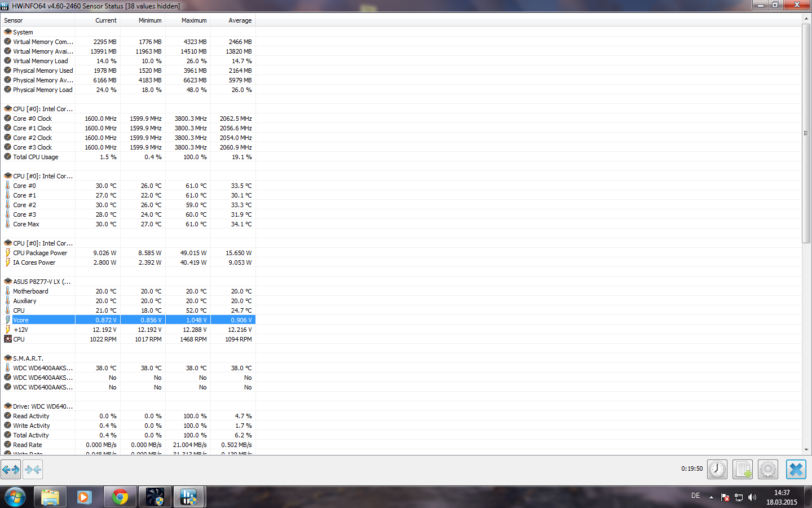Screen dimensions: 812x508
Task: Select the Read Activity row
Action: (x=129, y=416)
